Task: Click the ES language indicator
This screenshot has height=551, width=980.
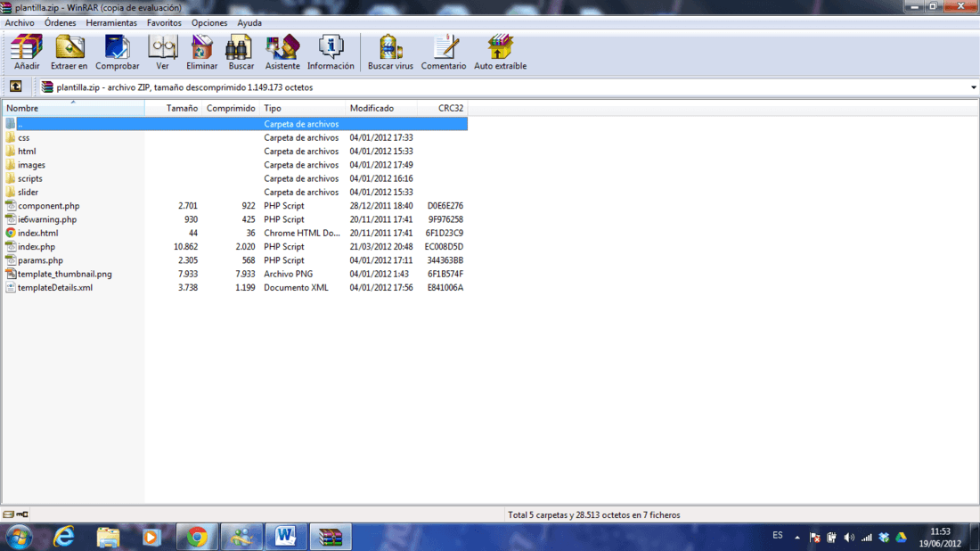Action: pos(778,535)
